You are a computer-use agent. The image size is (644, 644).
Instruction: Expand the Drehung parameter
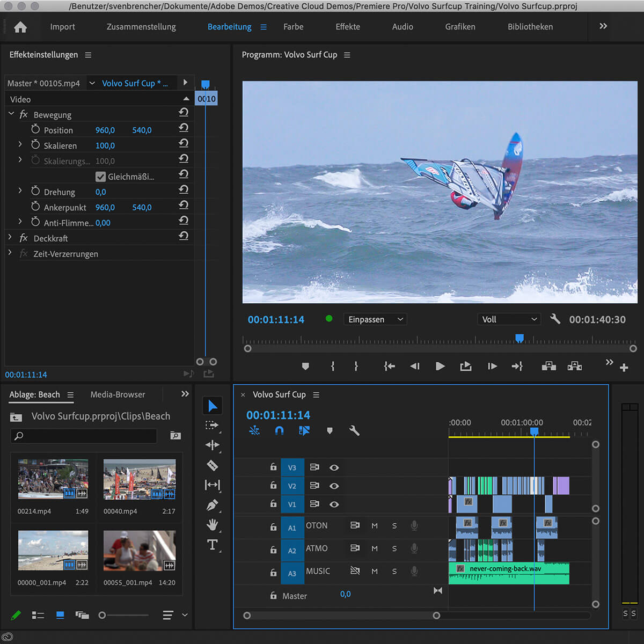[20, 191]
